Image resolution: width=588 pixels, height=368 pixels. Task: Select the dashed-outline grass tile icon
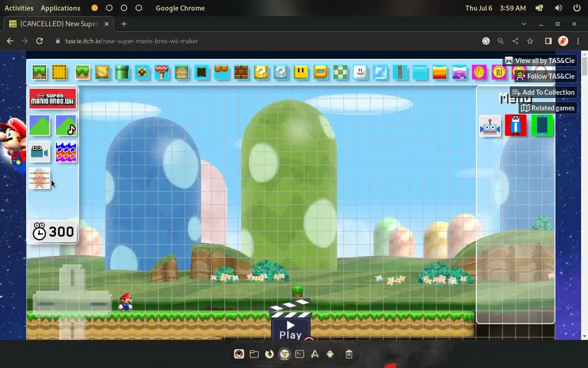tap(40, 72)
